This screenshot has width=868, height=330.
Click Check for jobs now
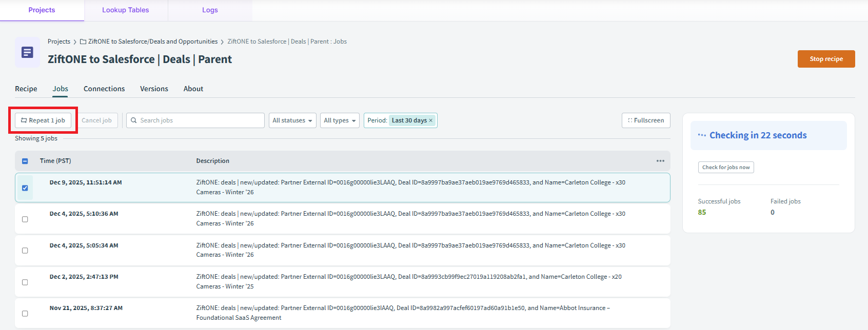(x=726, y=168)
